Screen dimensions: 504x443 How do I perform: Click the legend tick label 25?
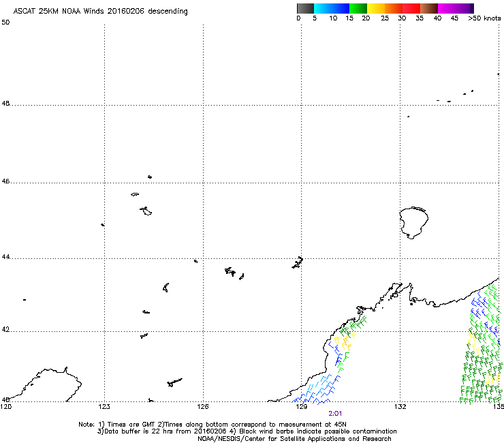(x=385, y=18)
